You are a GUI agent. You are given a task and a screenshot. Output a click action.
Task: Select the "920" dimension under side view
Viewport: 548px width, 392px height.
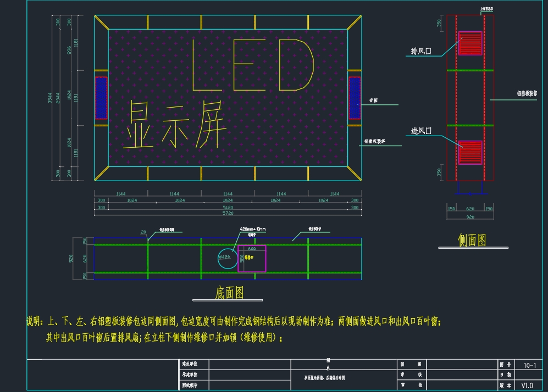[470, 217]
